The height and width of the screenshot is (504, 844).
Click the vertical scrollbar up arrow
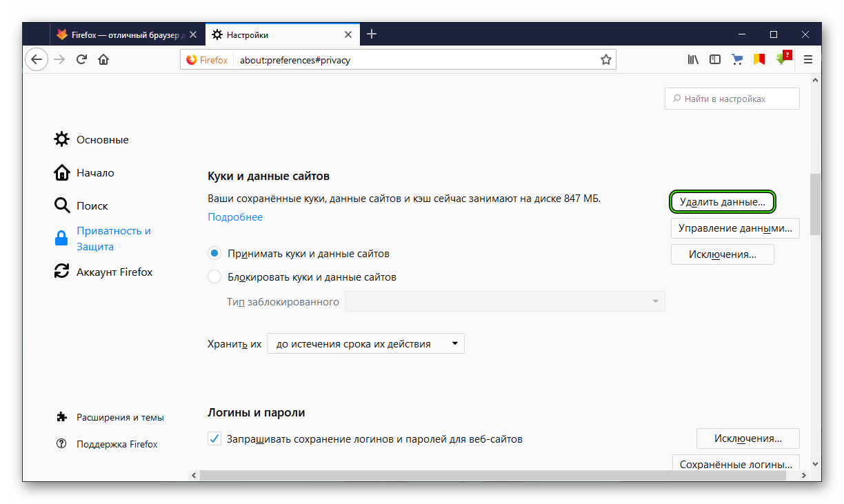click(816, 81)
